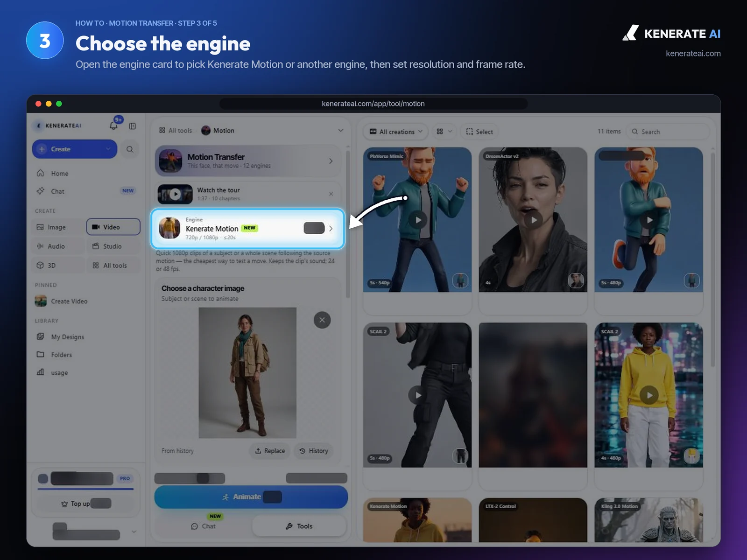Open All tools from sidebar grid
Image resolution: width=747 pixels, height=560 pixels.
113,265
